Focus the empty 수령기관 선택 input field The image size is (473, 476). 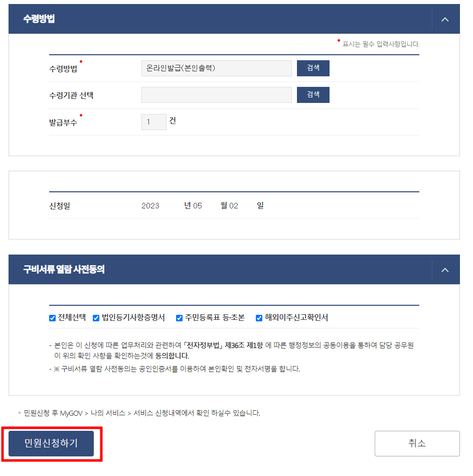point(217,95)
